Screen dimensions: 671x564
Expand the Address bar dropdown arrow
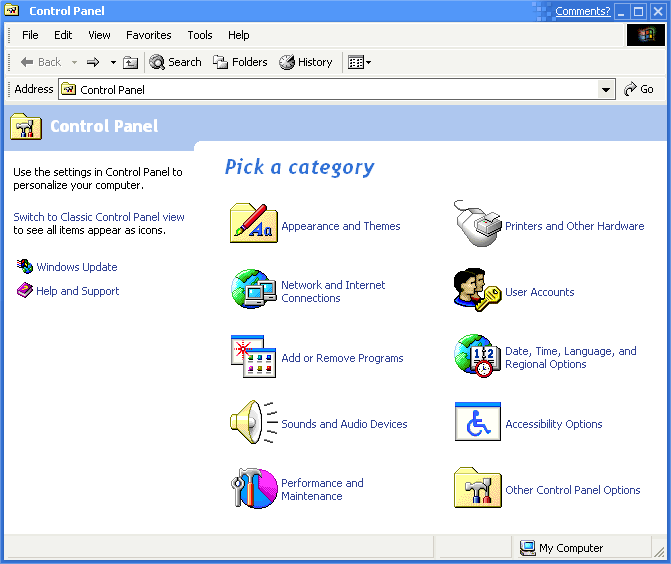coord(606,89)
